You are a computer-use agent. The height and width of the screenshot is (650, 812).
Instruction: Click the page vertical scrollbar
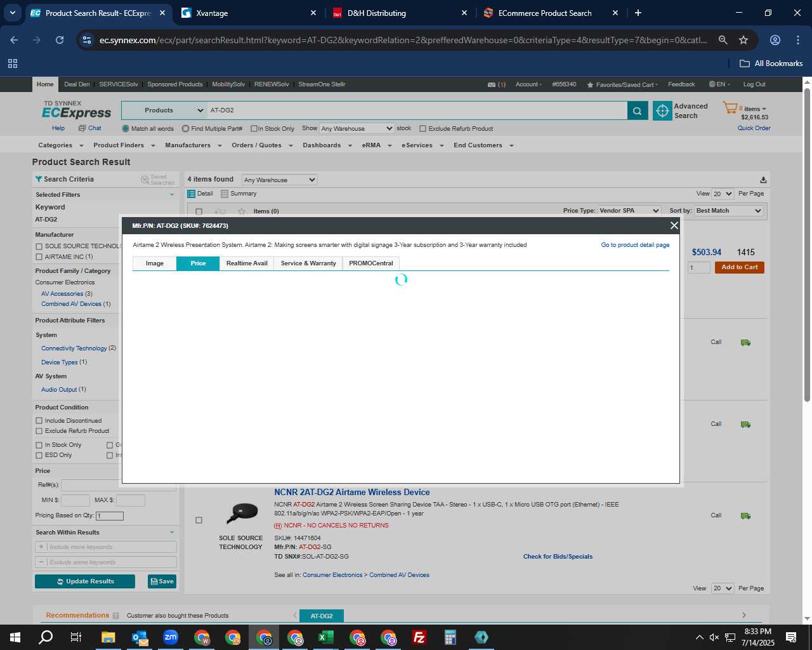point(807,244)
